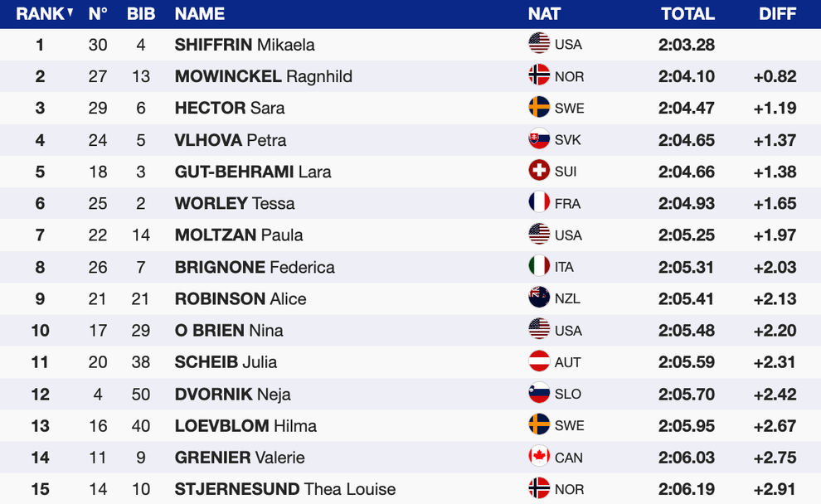Open STJERNESUND Thea Louise's profile

pos(284,489)
